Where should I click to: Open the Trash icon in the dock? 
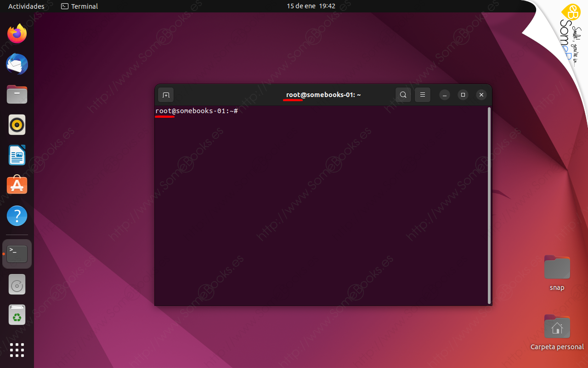pyautogui.click(x=17, y=315)
